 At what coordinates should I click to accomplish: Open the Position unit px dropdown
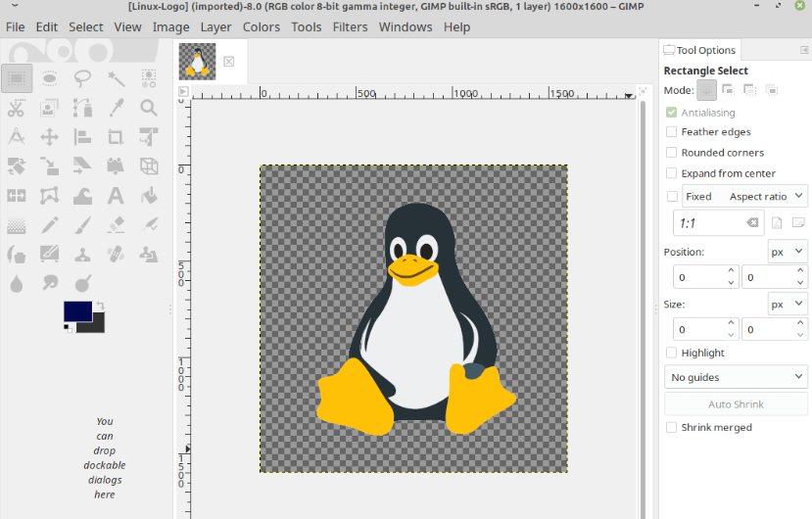788,252
